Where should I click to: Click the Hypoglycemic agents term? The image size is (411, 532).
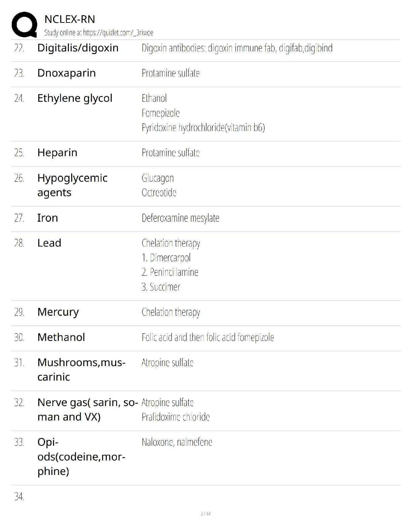(73, 185)
